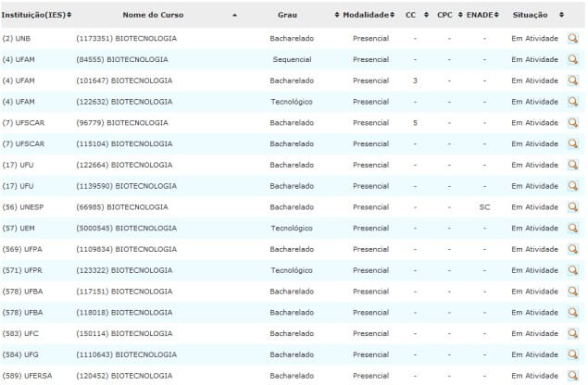This screenshot has height=385, width=588.
Task: Click Em Atividade status in UNB row
Action: pos(534,38)
